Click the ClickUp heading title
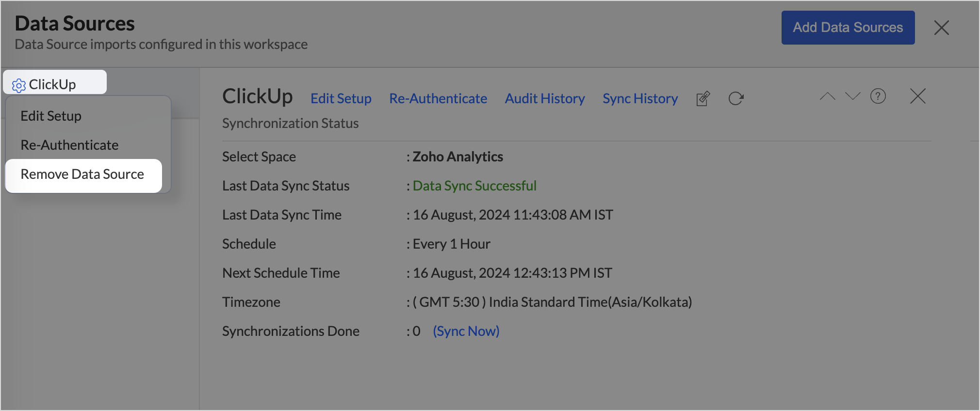 click(258, 96)
